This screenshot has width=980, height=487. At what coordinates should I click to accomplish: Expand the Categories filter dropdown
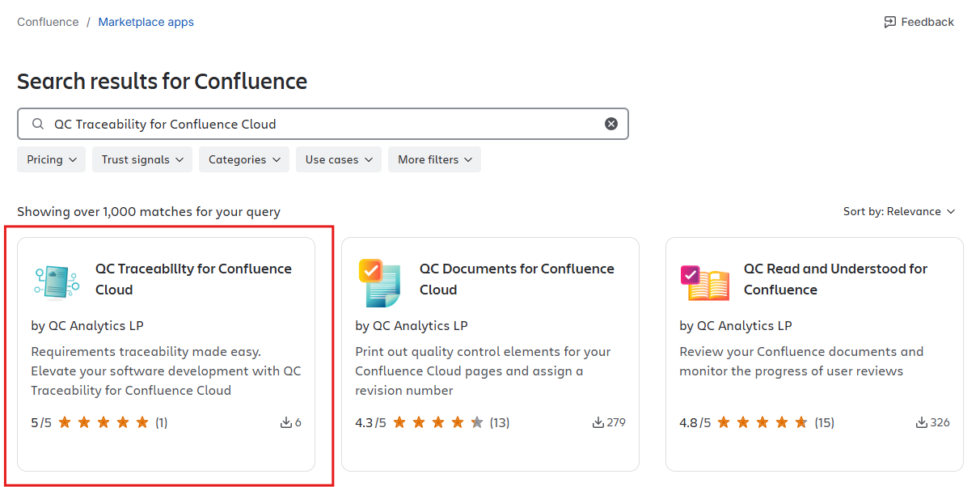244,159
